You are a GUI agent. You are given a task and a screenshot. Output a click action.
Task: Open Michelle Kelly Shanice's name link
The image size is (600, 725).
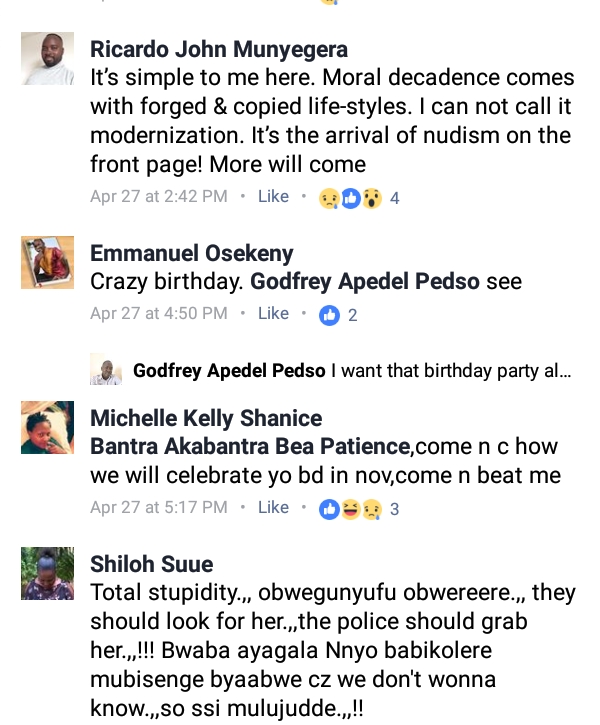pyautogui.click(x=206, y=418)
